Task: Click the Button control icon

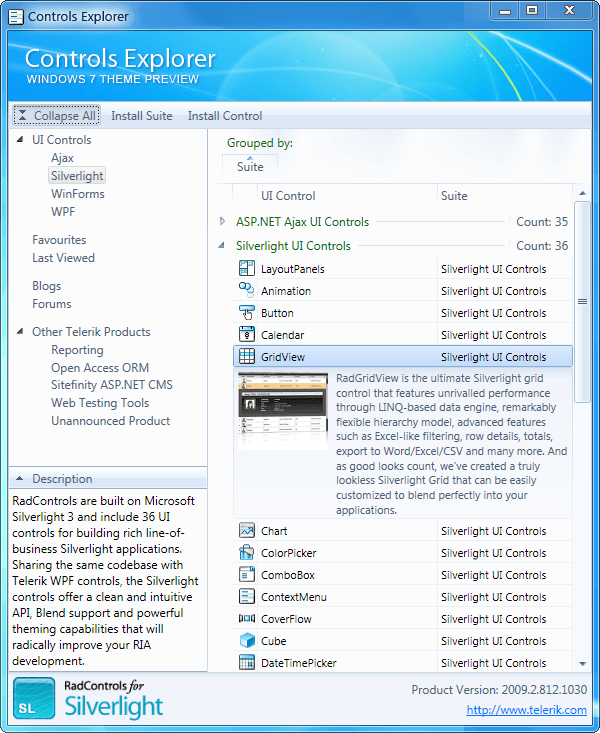Action: pyautogui.click(x=246, y=312)
